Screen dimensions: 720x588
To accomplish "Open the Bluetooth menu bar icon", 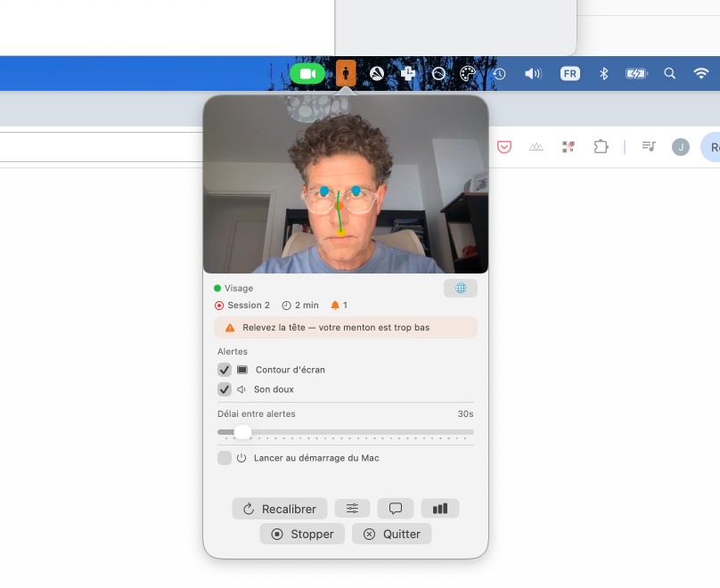I will [603, 73].
